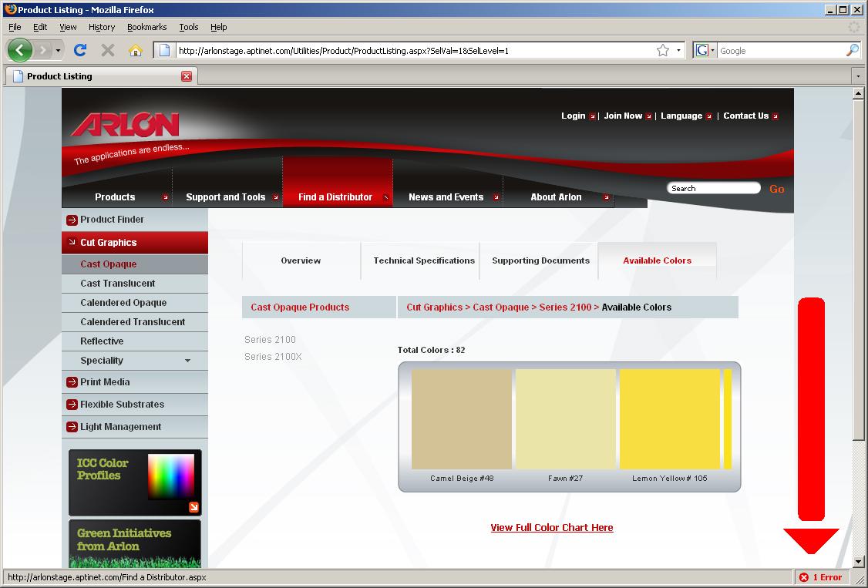Click the Product Finder arrow icon
868x588 pixels.
coord(72,220)
